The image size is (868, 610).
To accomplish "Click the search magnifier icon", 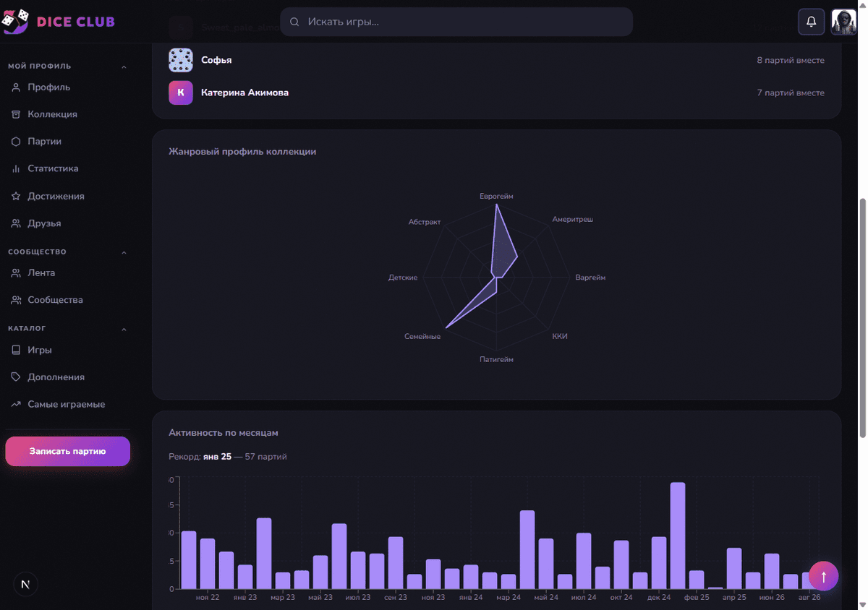I will tap(294, 22).
